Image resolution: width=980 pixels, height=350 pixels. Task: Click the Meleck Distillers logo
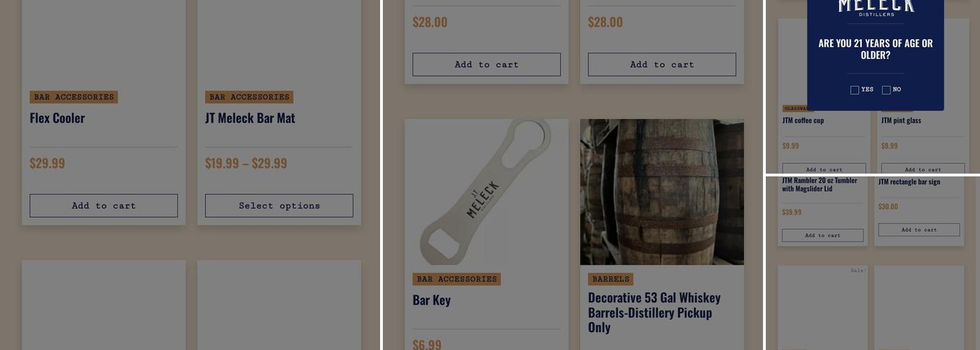pyautogui.click(x=876, y=8)
